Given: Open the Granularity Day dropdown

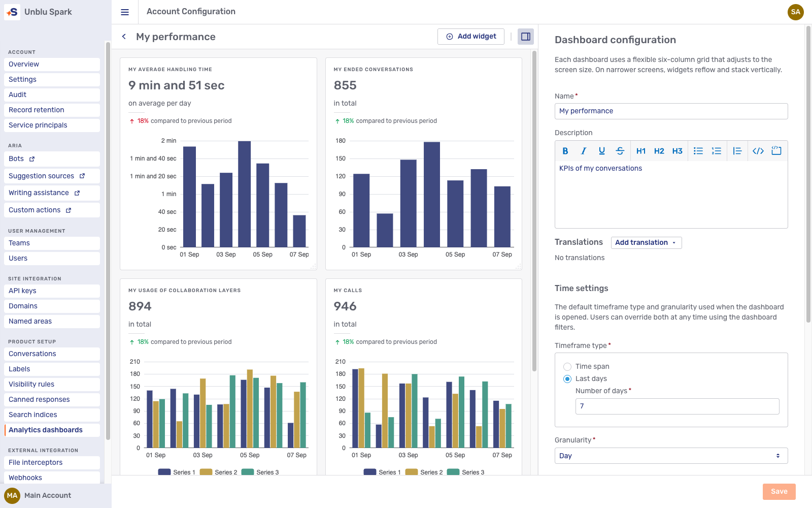Looking at the screenshot, I should [x=671, y=456].
